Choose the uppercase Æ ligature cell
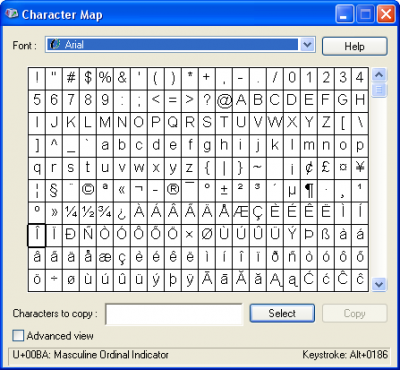Image resolution: width=400 pixels, height=370 pixels. coord(241,213)
